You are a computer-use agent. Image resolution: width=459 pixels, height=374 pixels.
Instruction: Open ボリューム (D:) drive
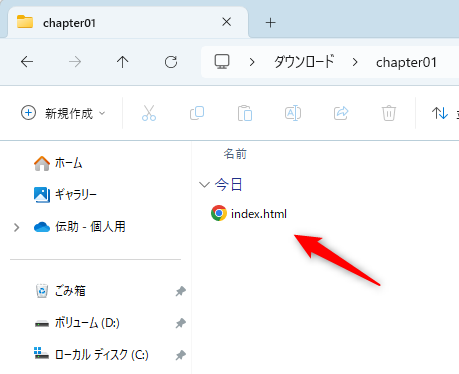[77, 323]
